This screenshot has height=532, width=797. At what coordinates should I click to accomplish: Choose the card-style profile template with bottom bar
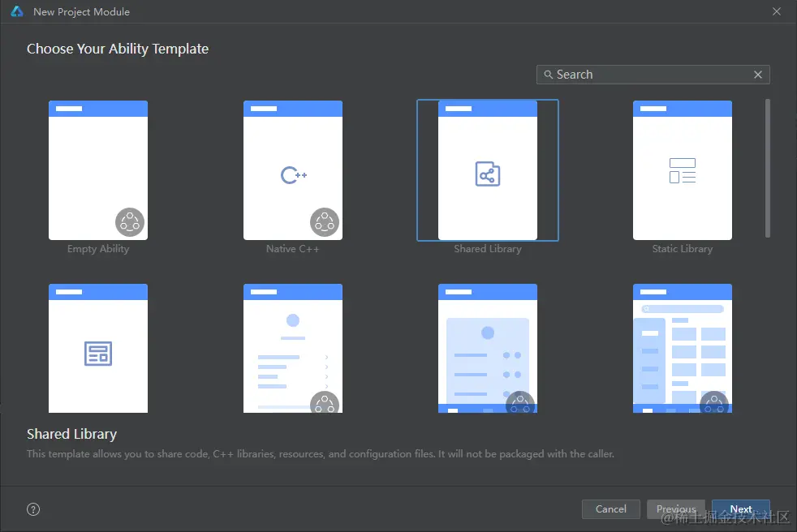pyautogui.click(x=488, y=349)
